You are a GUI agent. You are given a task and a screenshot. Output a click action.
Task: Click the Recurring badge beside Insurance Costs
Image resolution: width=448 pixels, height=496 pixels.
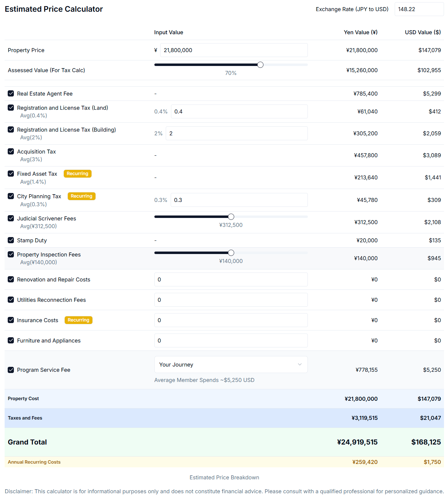tap(78, 320)
